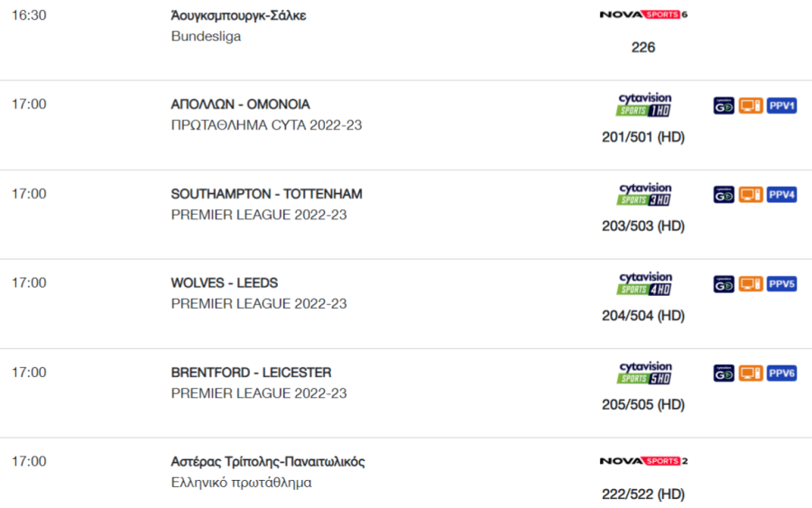This screenshot has width=812, height=508.
Task: Click the orange TV icon for BRENTFORD - LEICESTER
Action: tap(751, 374)
